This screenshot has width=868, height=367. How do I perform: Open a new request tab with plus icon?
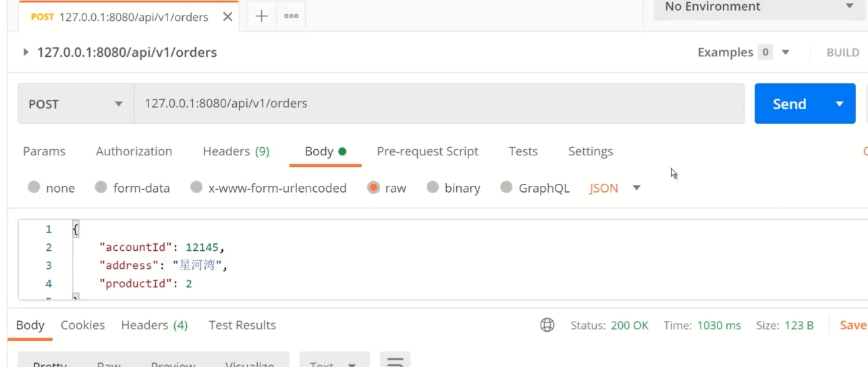pos(261,16)
